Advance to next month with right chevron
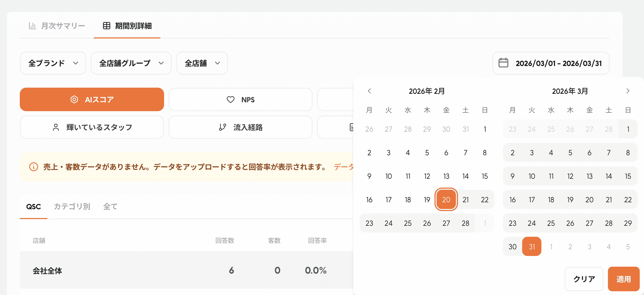Screen dimensions: 644x295 click(x=628, y=91)
